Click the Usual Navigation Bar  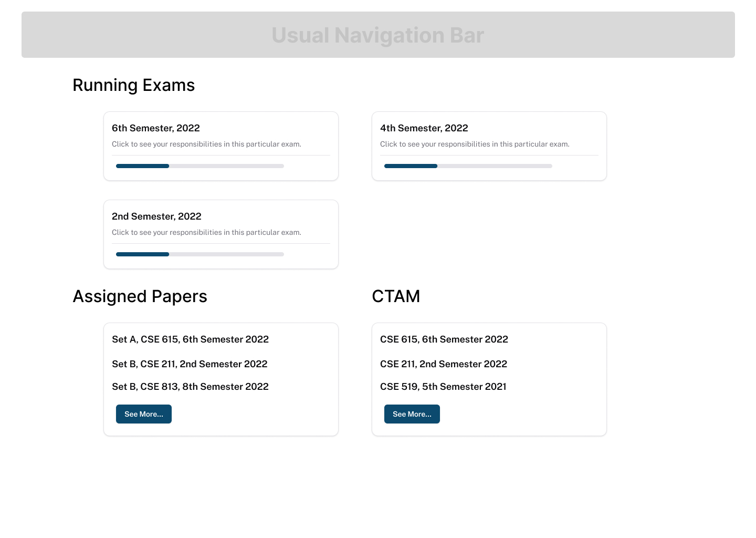click(x=378, y=35)
